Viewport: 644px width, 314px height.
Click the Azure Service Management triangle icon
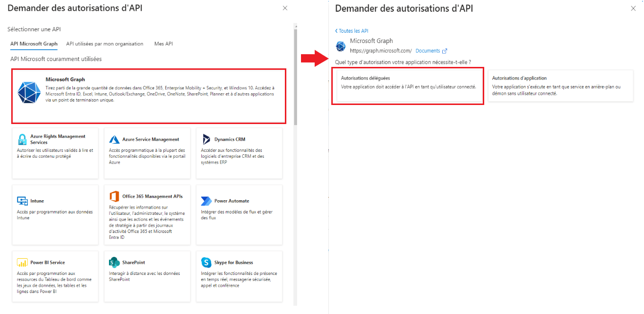pyautogui.click(x=114, y=139)
